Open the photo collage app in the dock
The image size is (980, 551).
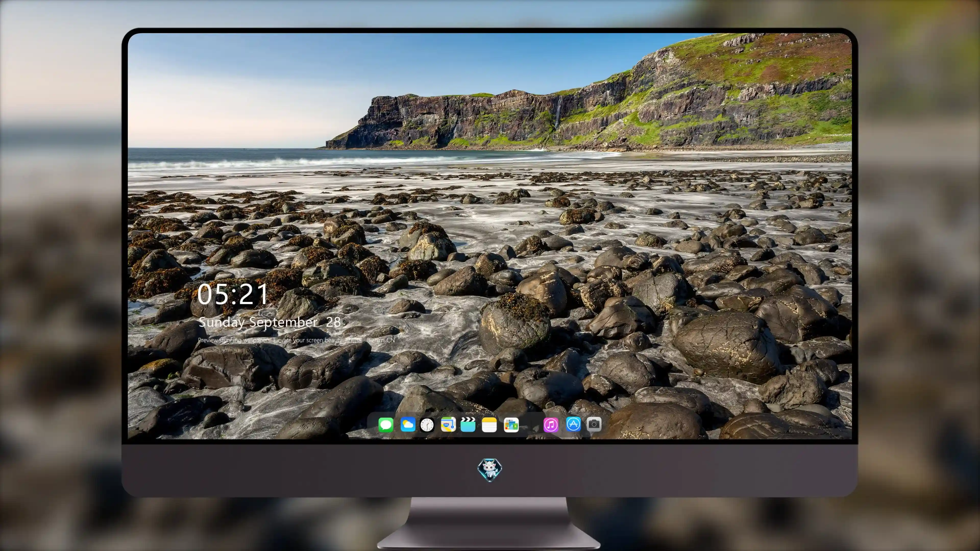click(511, 425)
